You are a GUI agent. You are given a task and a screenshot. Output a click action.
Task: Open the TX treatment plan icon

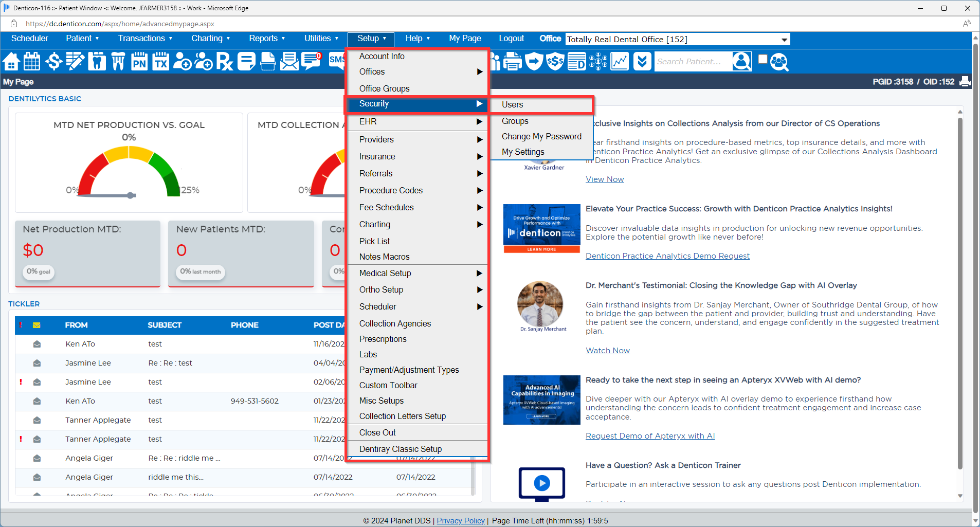[161, 62]
